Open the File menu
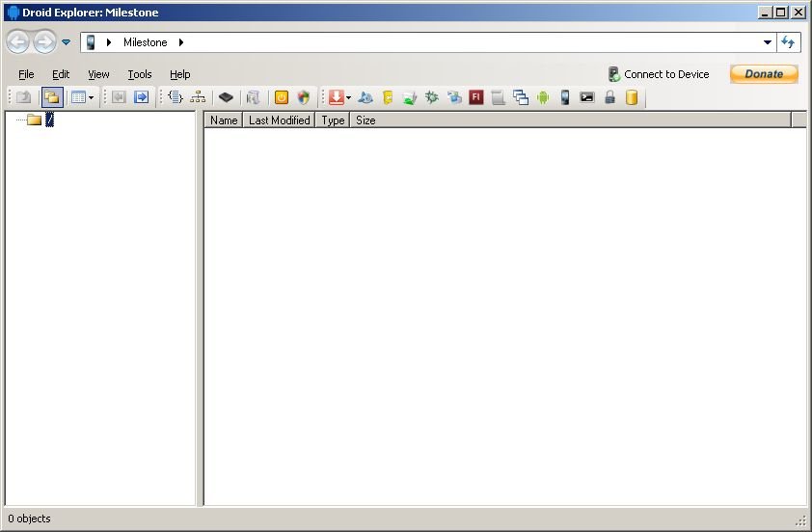The width and height of the screenshot is (812, 532). tap(26, 74)
